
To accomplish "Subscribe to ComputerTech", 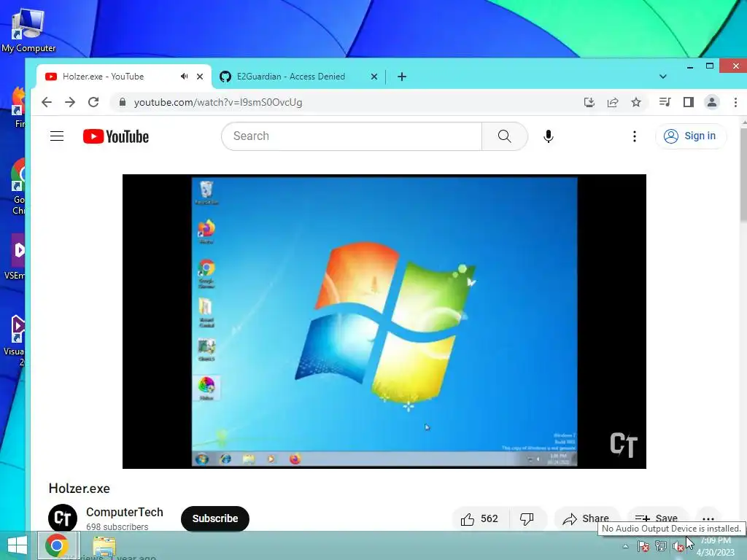I will point(215,518).
